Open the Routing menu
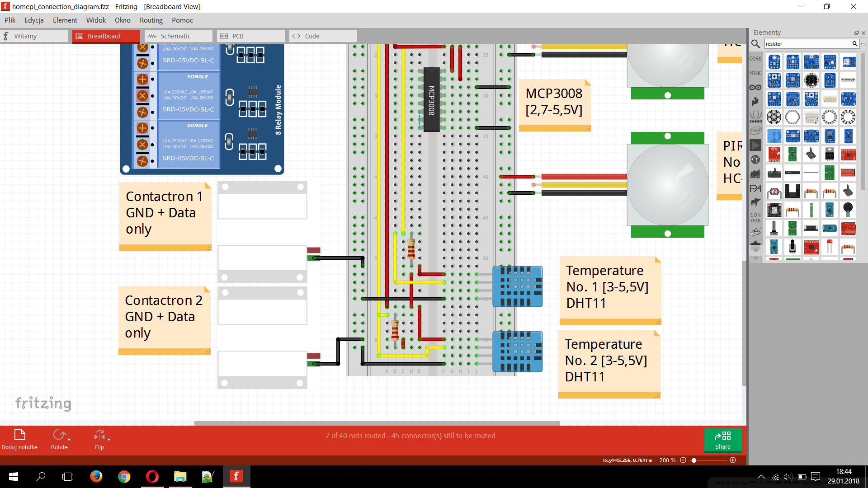 (x=151, y=20)
